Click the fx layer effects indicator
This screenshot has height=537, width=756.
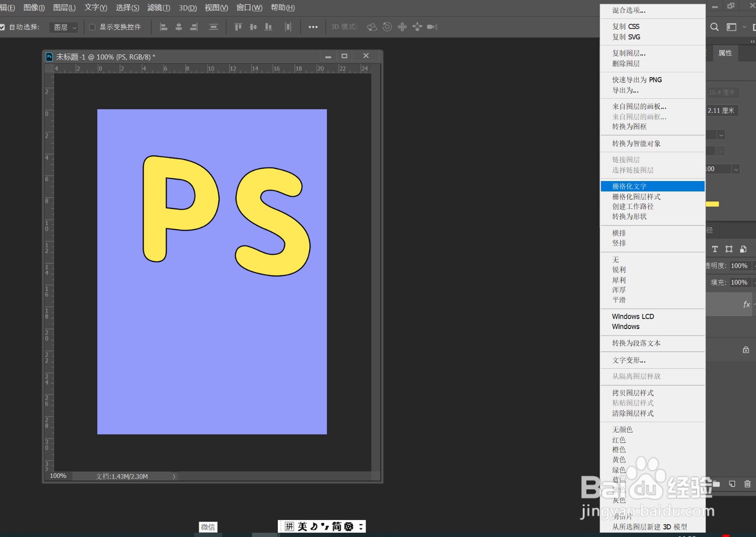pos(747,304)
